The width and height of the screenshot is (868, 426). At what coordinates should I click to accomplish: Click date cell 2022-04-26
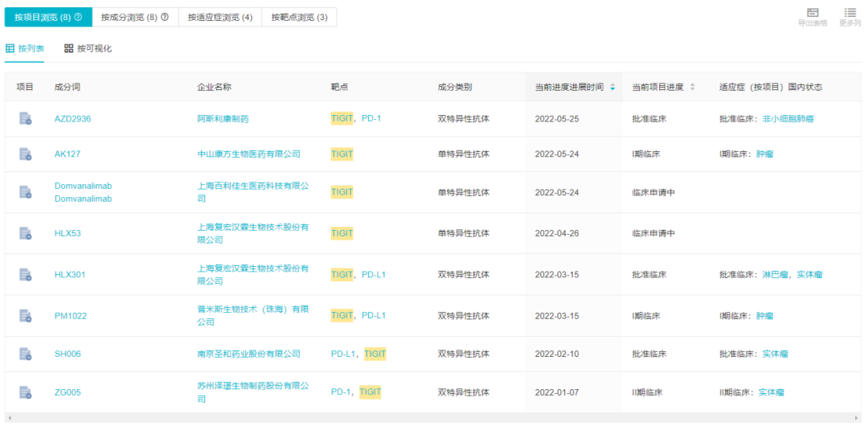click(557, 233)
